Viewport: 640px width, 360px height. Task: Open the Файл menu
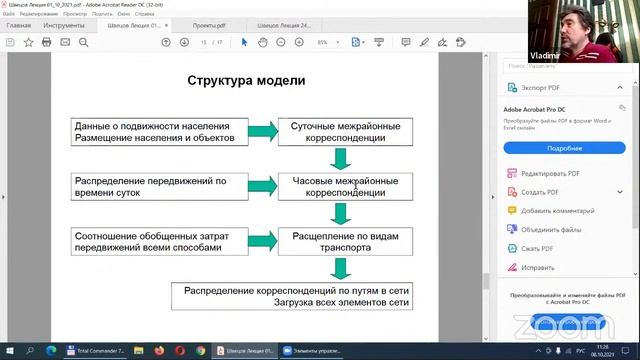9,14
